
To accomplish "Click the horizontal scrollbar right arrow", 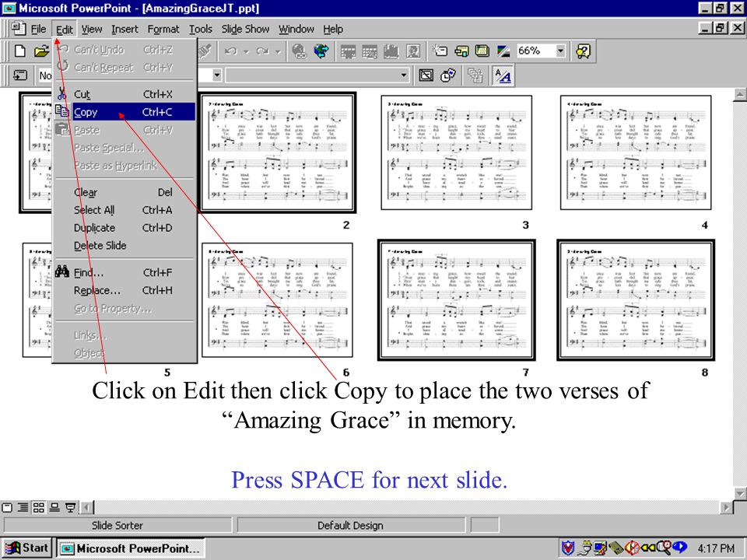I will click(x=726, y=508).
